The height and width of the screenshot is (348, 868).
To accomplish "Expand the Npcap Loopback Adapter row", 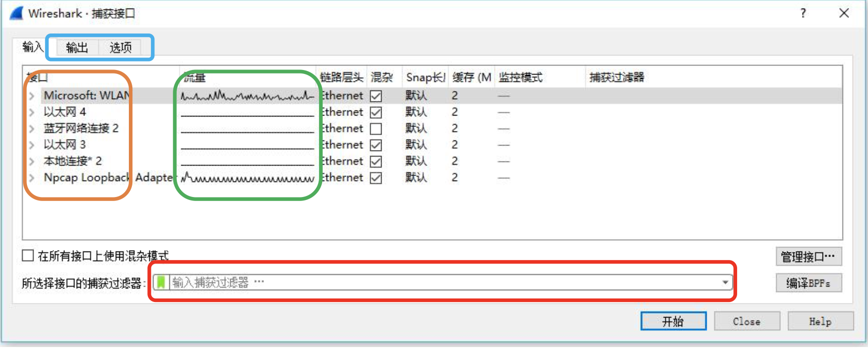I will click(x=31, y=178).
